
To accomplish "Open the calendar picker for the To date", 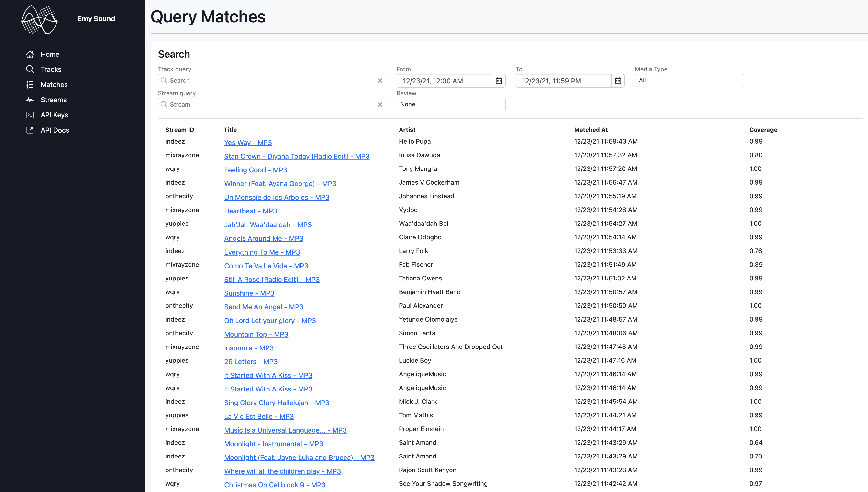I will point(618,81).
